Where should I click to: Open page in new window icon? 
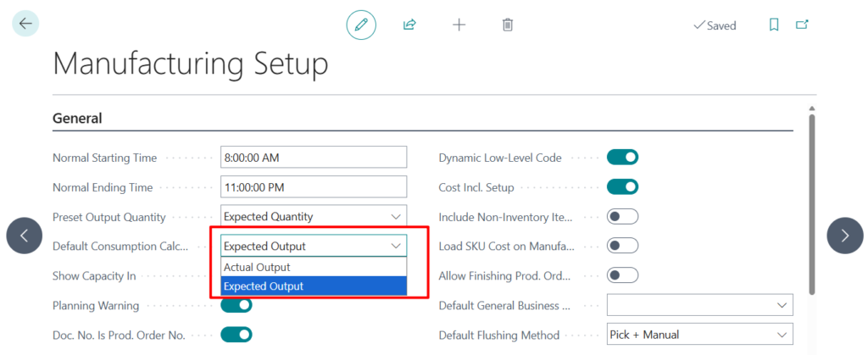coord(802,25)
